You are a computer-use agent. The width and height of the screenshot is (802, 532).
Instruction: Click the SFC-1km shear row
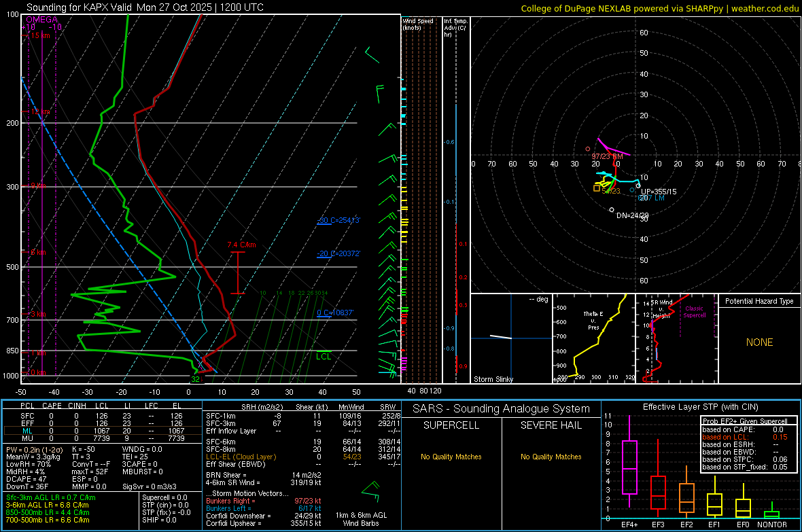click(x=303, y=416)
